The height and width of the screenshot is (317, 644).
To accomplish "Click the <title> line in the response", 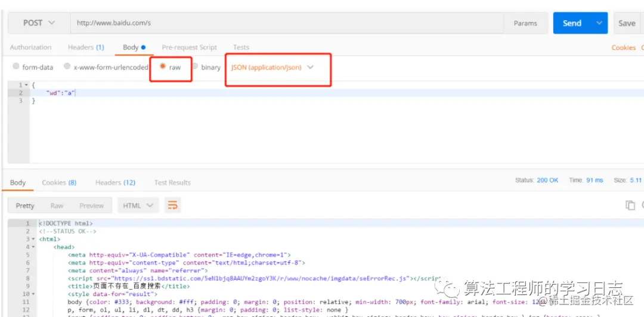I will click(x=129, y=286).
